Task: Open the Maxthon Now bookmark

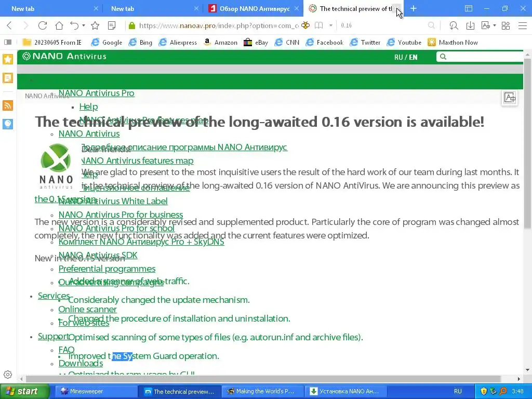Action: (x=453, y=42)
